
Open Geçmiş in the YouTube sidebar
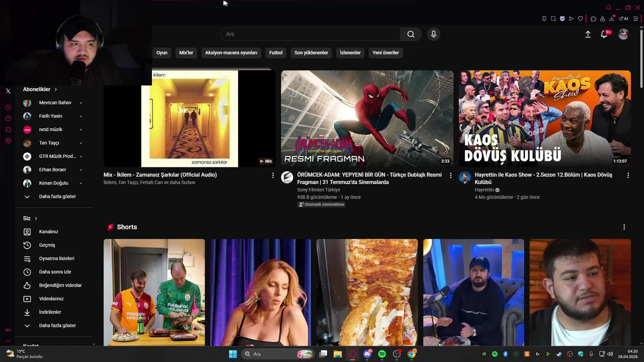53,245
